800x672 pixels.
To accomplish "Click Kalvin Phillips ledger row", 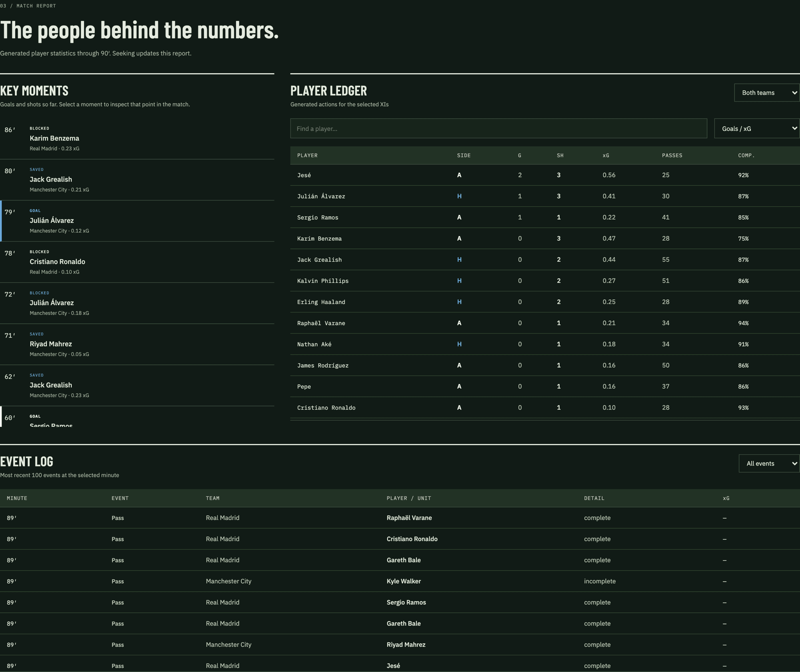I will [545, 281].
